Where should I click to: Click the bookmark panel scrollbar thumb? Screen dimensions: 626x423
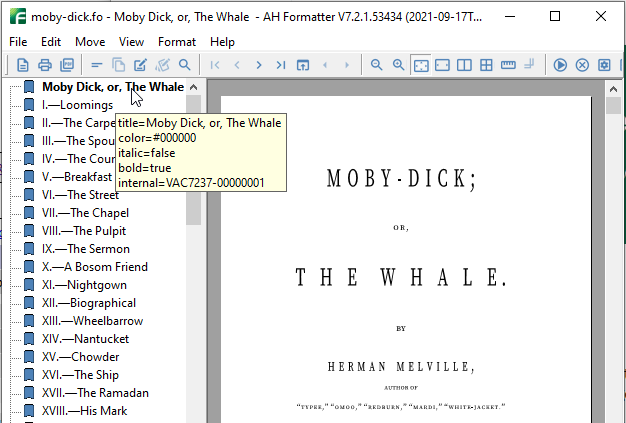pyautogui.click(x=194, y=160)
